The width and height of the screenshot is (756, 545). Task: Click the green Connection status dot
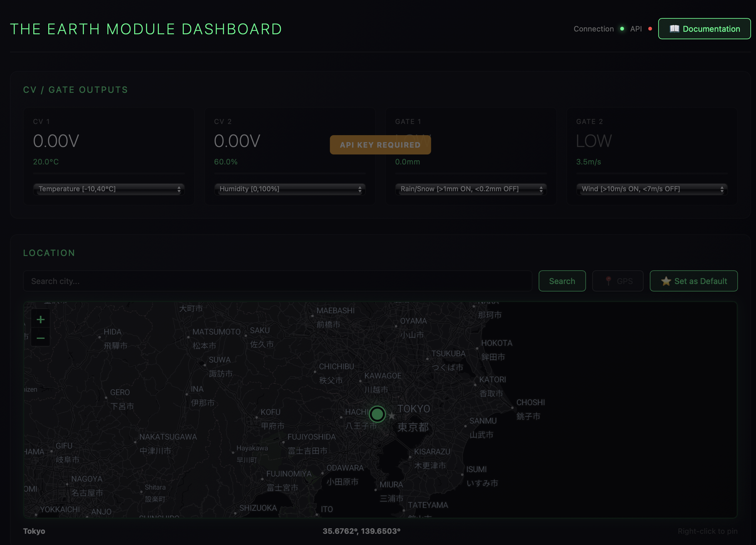(x=622, y=29)
